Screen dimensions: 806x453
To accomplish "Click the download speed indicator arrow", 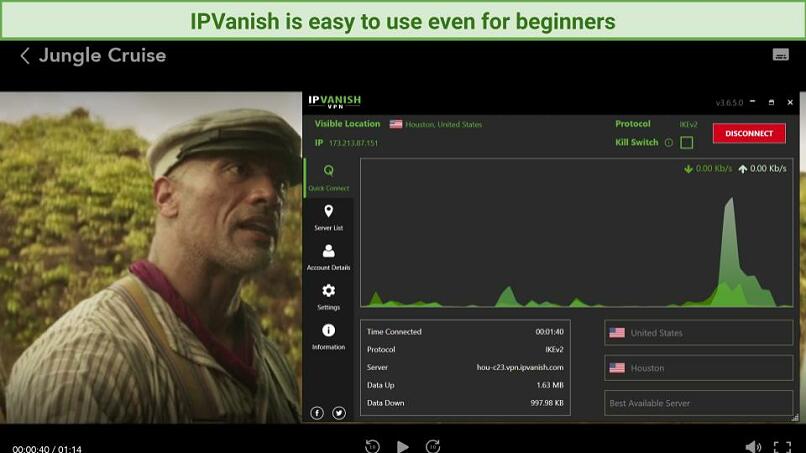I will 688,169.
